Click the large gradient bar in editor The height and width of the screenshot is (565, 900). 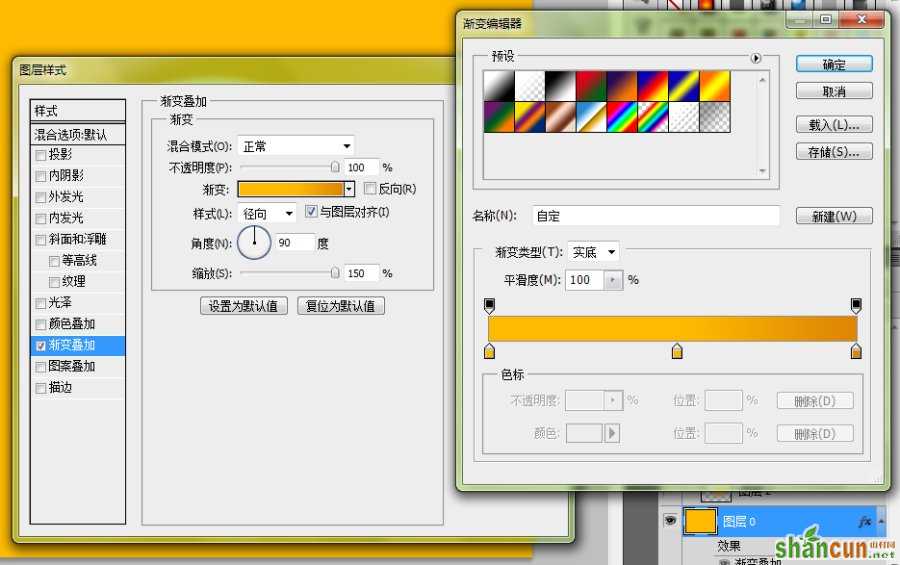point(672,328)
